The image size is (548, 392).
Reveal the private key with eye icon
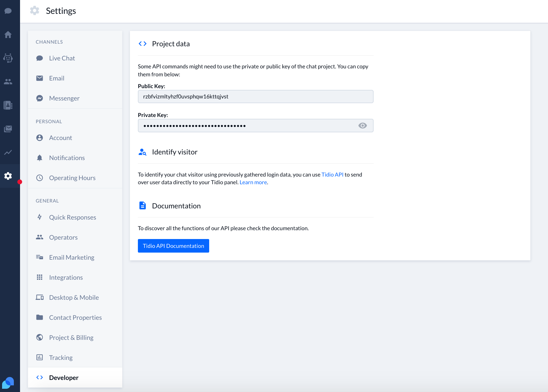[363, 126]
